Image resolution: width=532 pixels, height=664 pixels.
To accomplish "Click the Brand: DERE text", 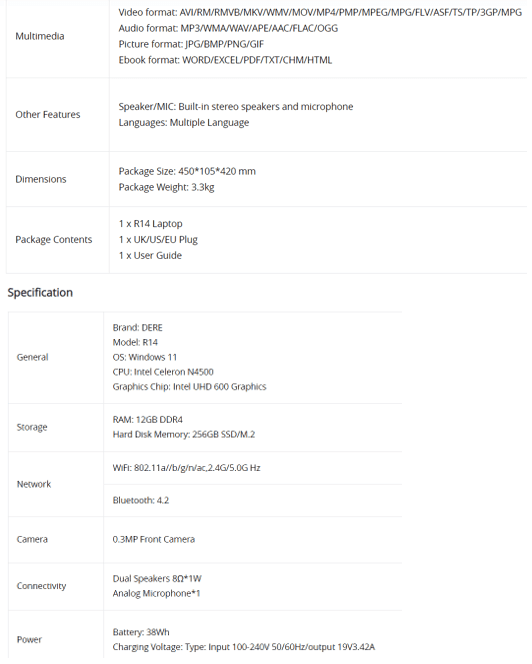I will 138,328.
